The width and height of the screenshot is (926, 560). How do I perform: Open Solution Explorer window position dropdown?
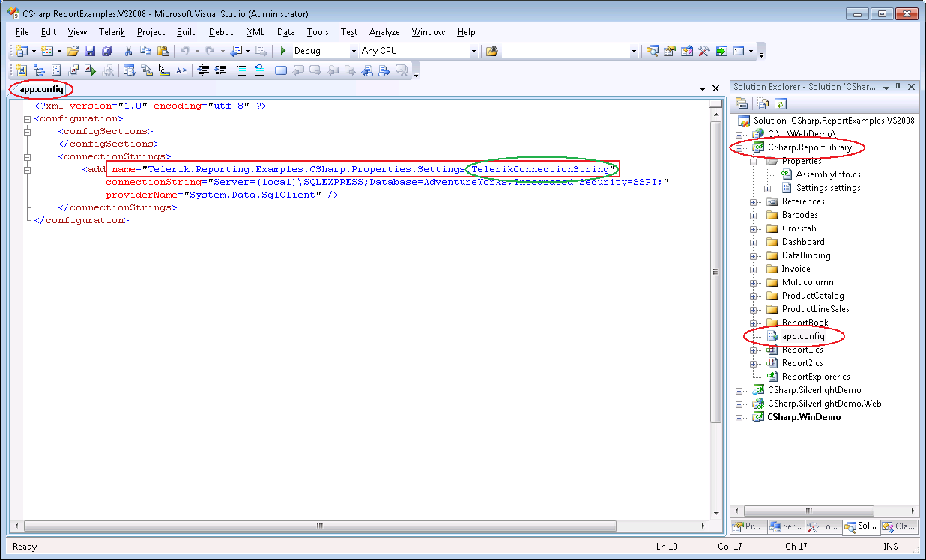[x=886, y=87]
